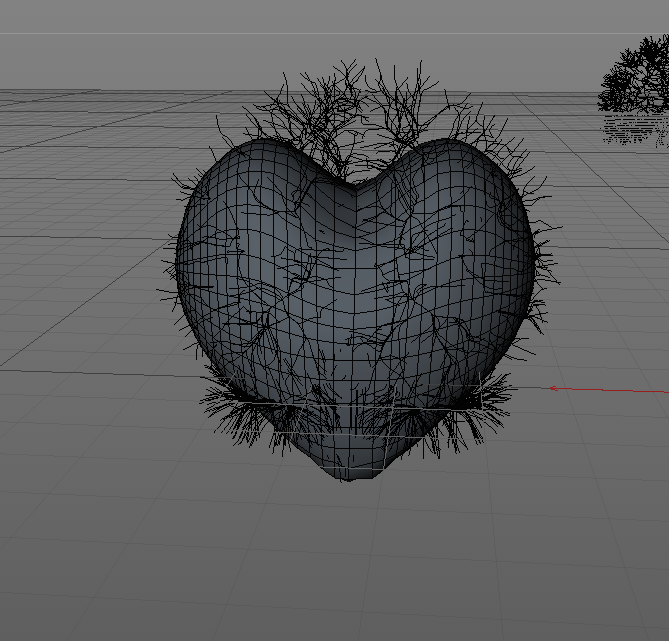Click the red axis line near the right edge
669x641 pixels.
(x=630, y=390)
